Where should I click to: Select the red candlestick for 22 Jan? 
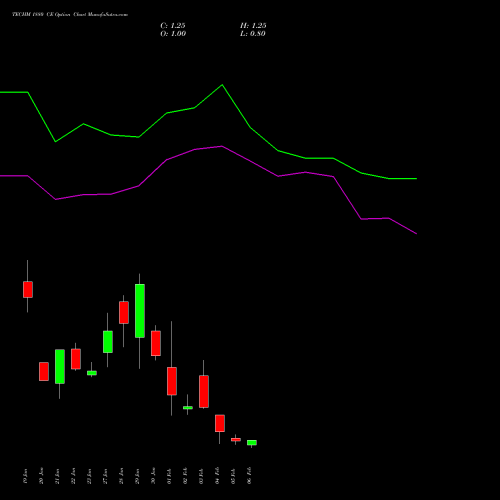76,359
